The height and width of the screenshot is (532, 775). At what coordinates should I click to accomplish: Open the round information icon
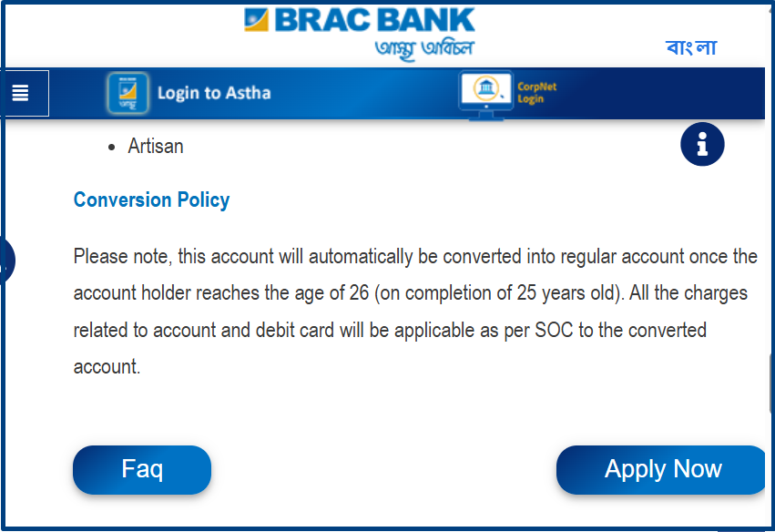pyautogui.click(x=701, y=144)
